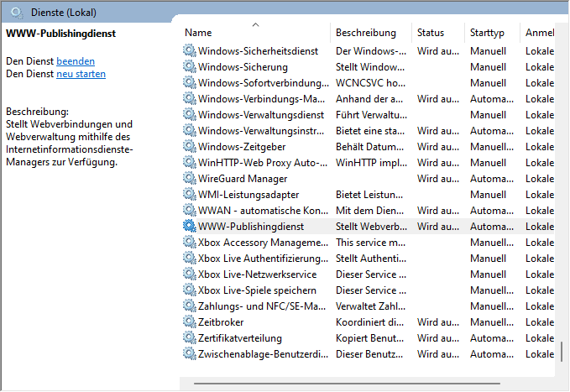Click the gear icon of Windows-Sicherheitsdienst
This screenshot has width=570, height=392.
[190, 50]
